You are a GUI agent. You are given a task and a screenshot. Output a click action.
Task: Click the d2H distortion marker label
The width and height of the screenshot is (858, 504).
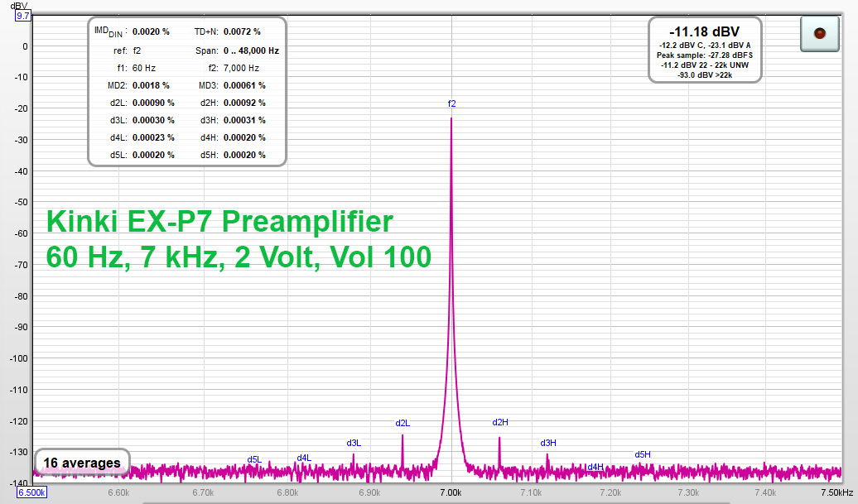click(500, 422)
